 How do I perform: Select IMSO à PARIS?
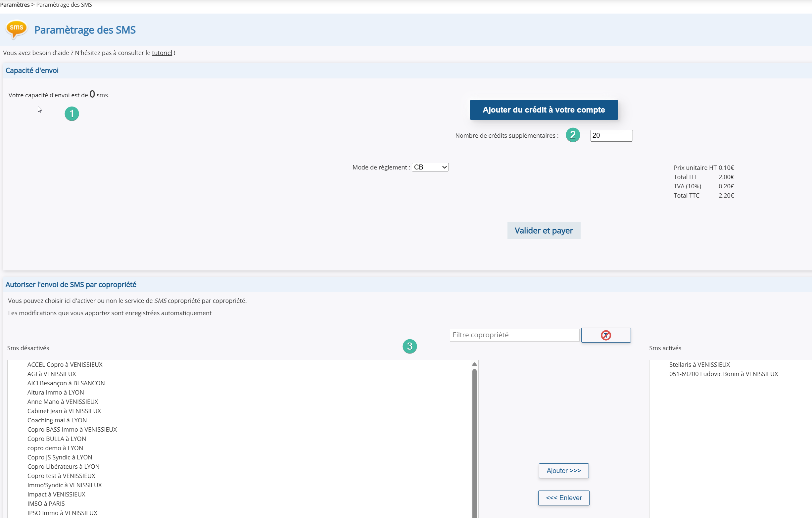click(46, 503)
